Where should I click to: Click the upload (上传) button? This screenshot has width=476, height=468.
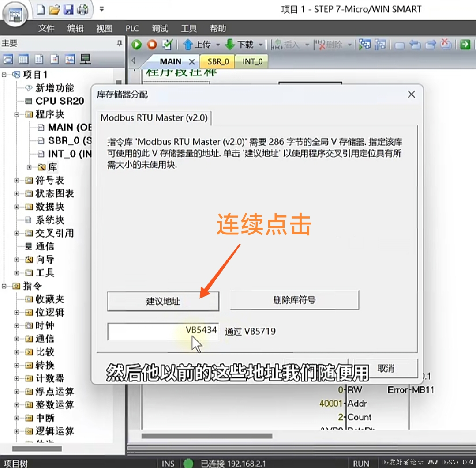point(197,45)
